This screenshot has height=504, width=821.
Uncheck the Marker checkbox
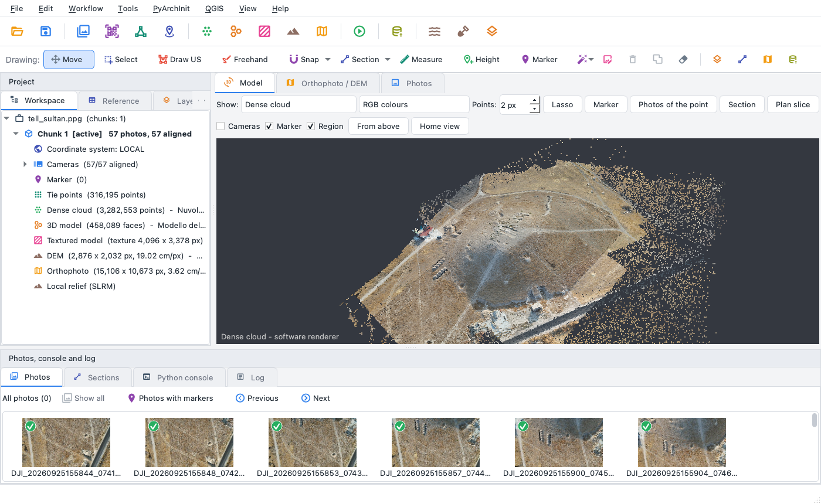point(269,126)
